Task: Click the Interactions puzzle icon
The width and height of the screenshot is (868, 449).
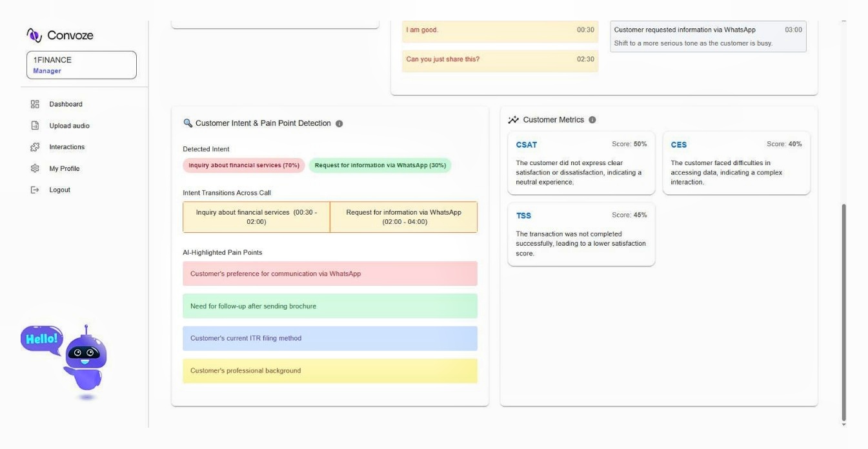Action: pyautogui.click(x=35, y=147)
